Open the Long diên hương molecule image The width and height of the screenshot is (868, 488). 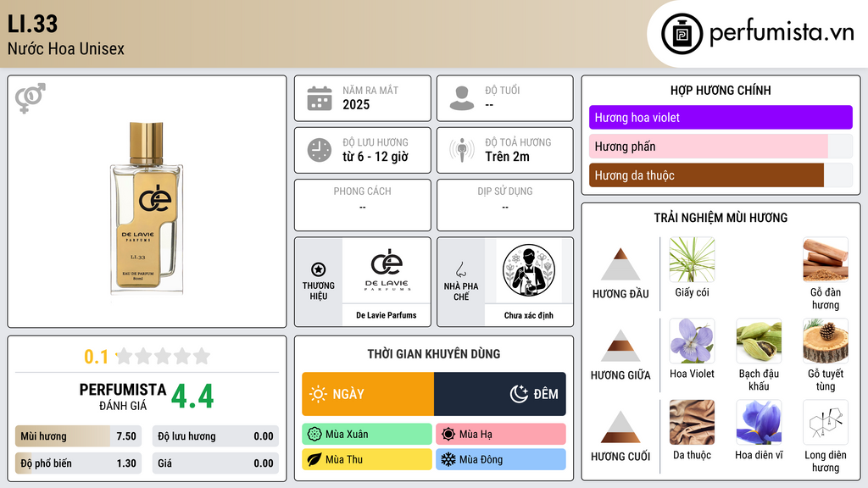click(826, 422)
